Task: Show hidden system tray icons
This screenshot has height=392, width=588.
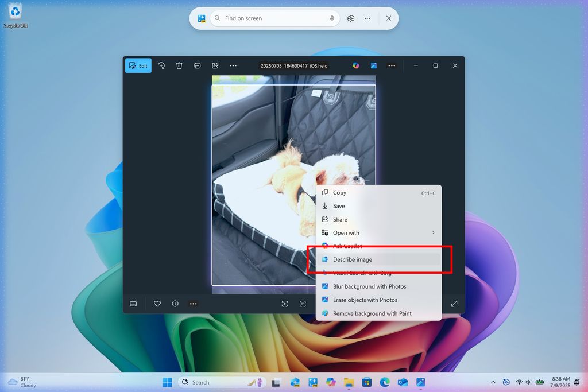Action: [x=493, y=382]
